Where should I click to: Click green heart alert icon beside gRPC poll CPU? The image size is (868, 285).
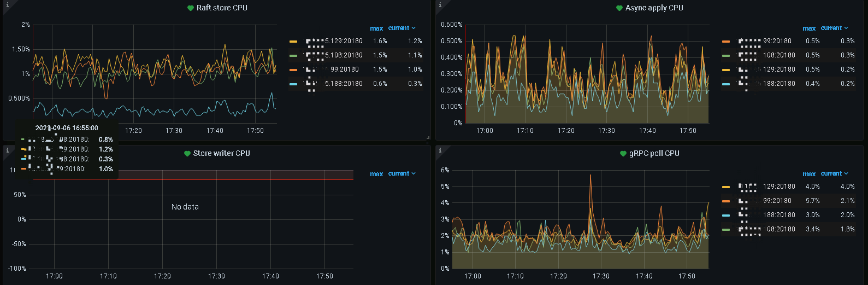(x=623, y=154)
